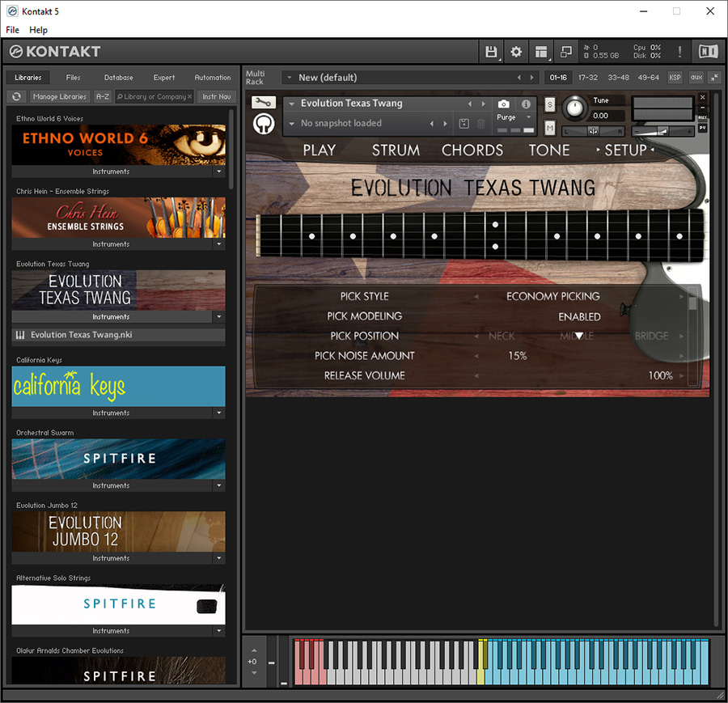This screenshot has width=728, height=703.
Task: Expand Ethno World 6 Instruments dropdown arrow
Action: (219, 172)
